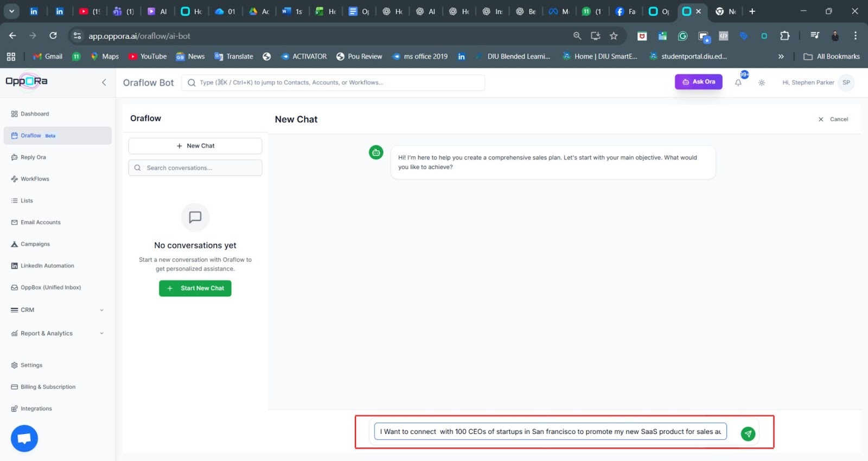Click the purple Ask Ora button
The height and width of the screenshot is (461, 868).
(698, 82)
